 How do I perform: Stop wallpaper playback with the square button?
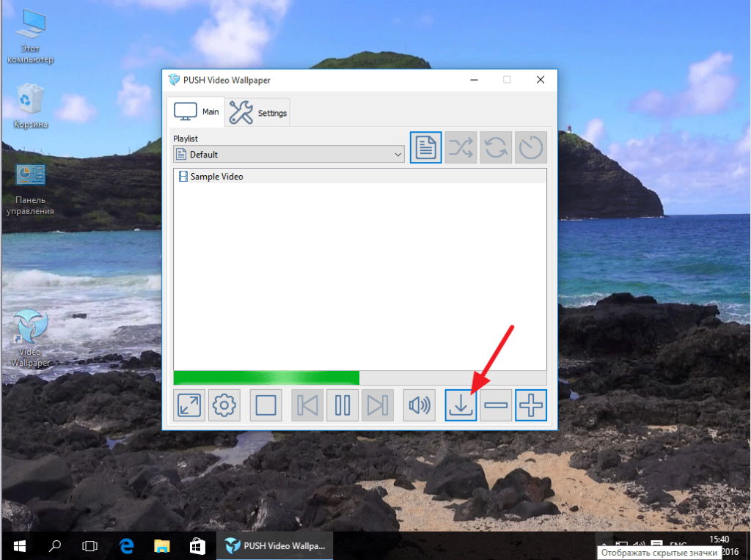[x=265, y=405]
